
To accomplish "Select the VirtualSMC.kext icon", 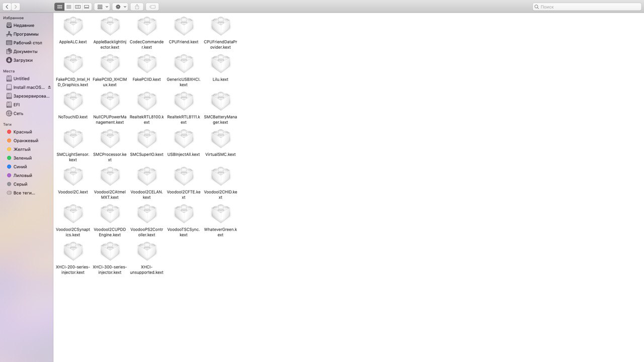I will pos(220,139).
